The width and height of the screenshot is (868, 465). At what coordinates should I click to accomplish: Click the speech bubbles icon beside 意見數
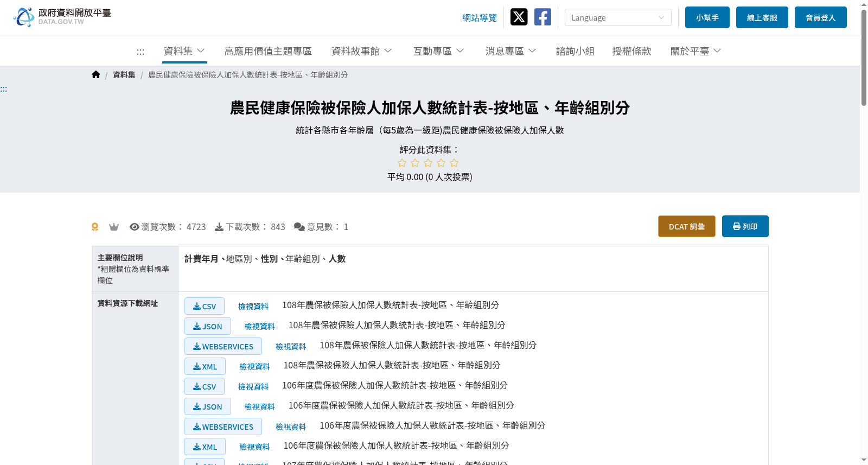coord(299,227)
